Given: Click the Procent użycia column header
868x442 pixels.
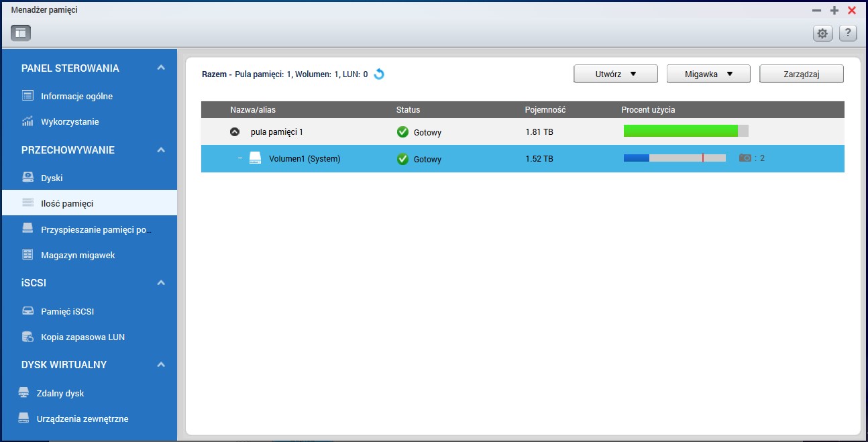Looking at the screenshot, I should coord(648,109).
